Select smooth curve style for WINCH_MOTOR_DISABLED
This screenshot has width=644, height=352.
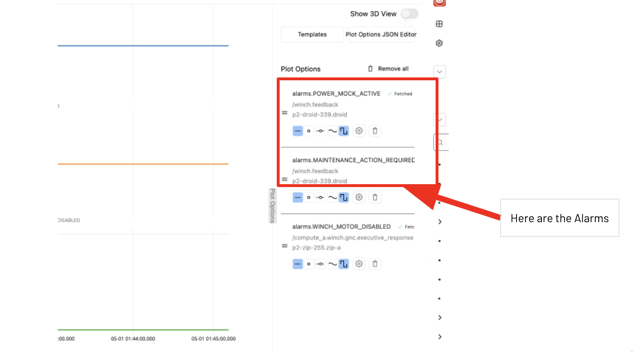pos(332,264)
